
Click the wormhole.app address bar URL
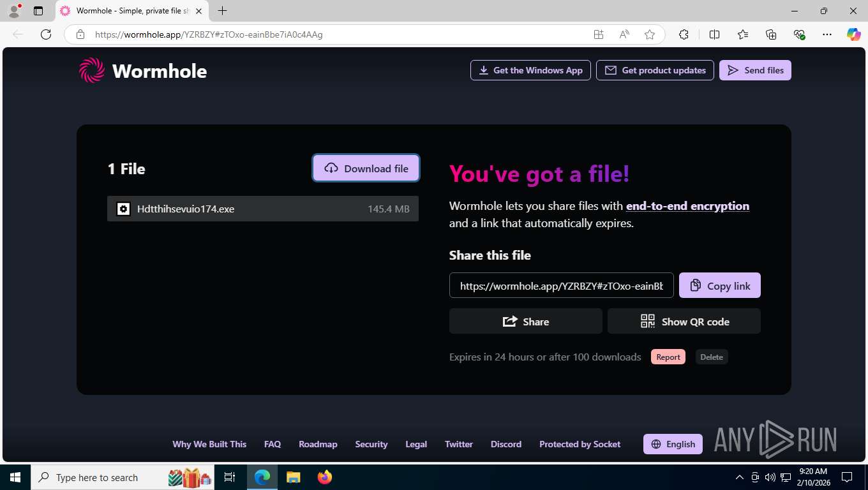click(x=209, y=34)
